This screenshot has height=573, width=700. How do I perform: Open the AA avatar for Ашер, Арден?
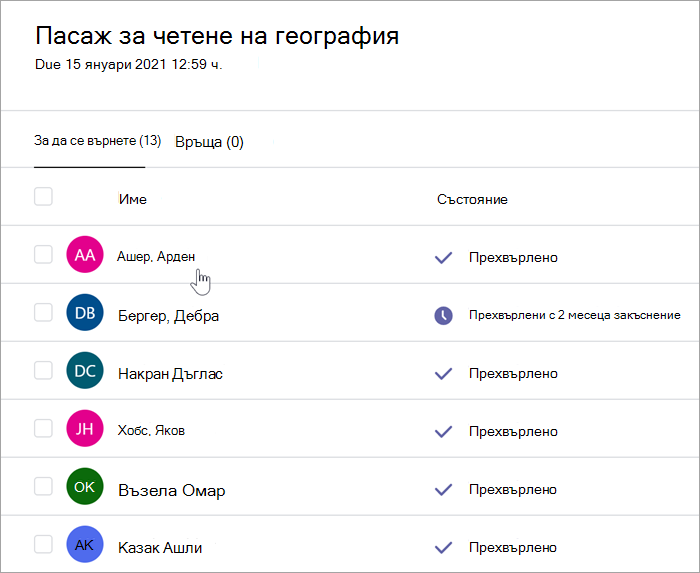85,254
